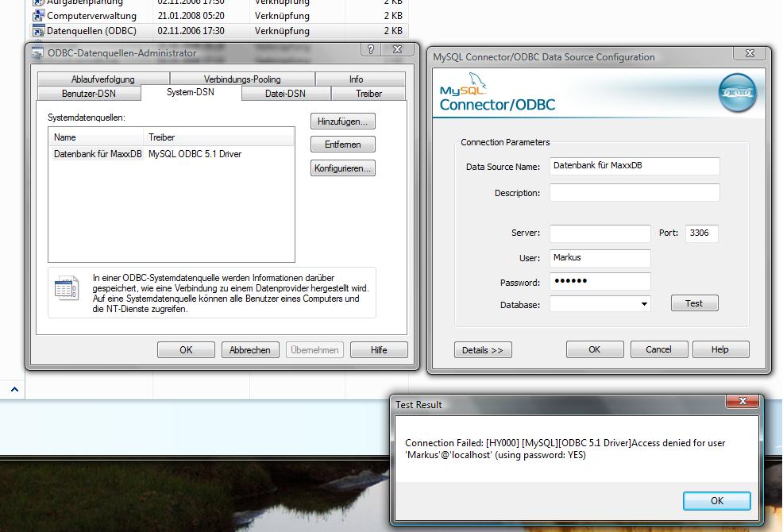Click the Computerverwaltung file icon
The image size is (783, 532).
pyautogui.click(x=38, y=16)
